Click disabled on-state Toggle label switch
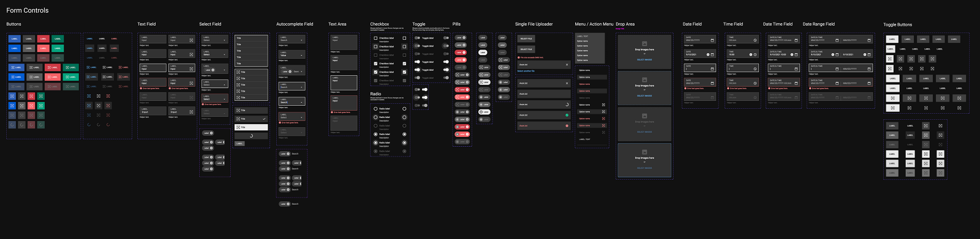980x239 pixels. click(x=417, y=78)
